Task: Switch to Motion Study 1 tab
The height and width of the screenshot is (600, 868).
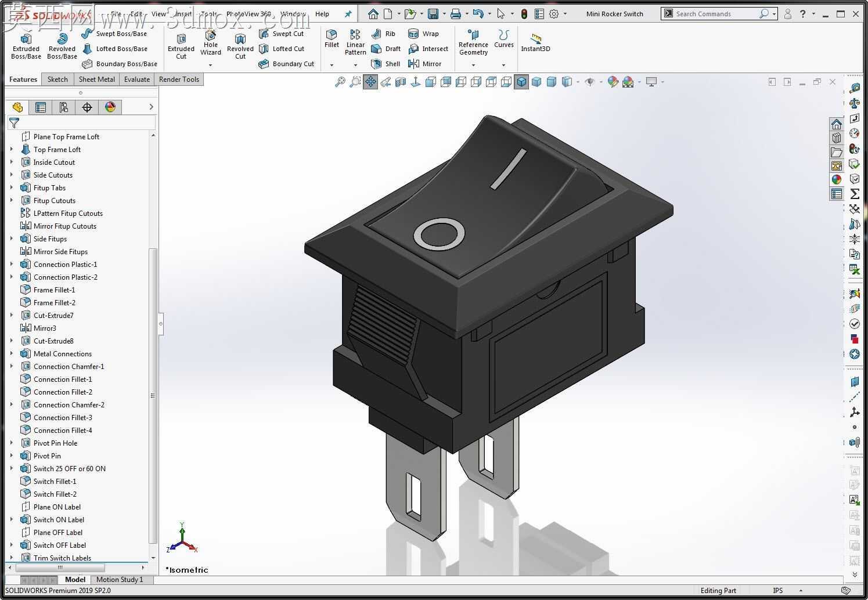Action: (x=119, y=580)
